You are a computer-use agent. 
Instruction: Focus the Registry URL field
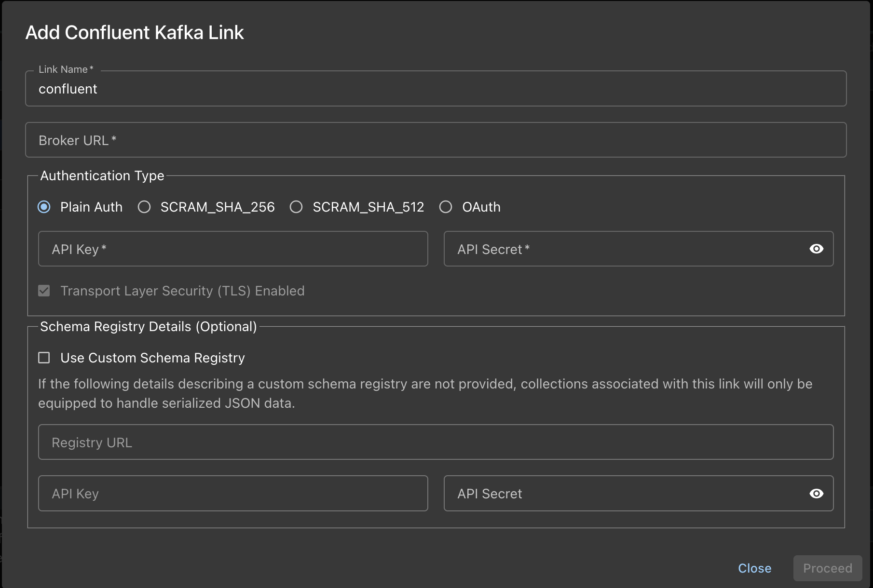coord(436,442)
